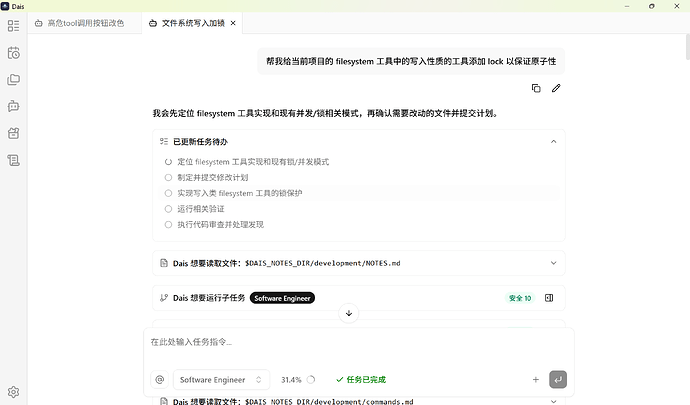Image resolution: width=690 pixels, height=405 pixels.
Task: Click the task list icon beside 已更新任务待办
Action: coord(164,141)
